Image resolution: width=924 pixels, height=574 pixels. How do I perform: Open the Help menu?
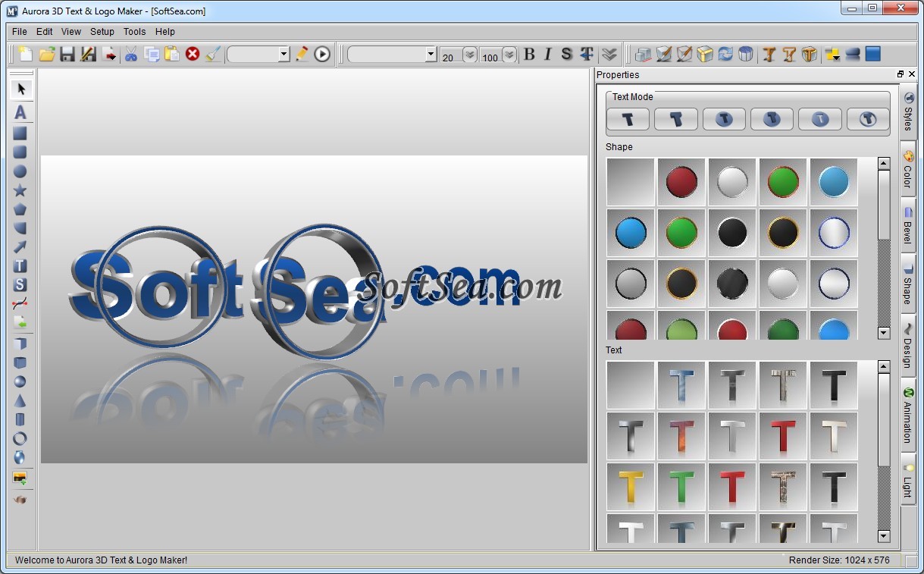click(x=165, y=32)
